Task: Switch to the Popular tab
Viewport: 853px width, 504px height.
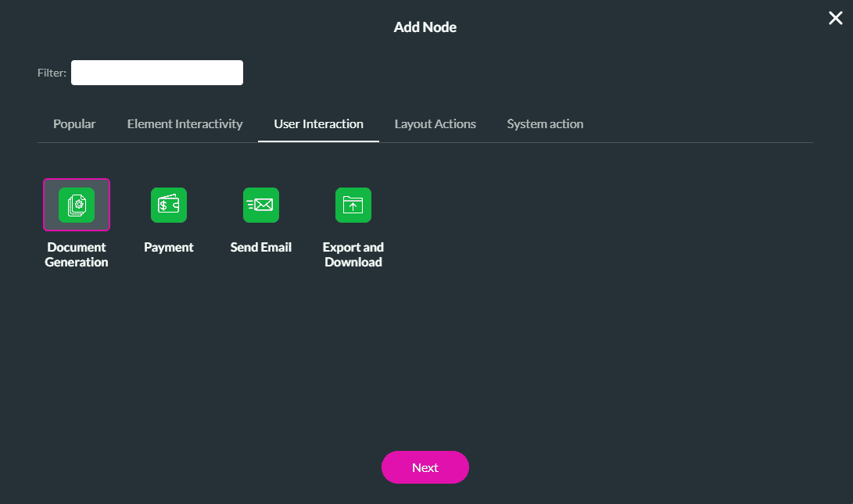Action: click(74, 123)
